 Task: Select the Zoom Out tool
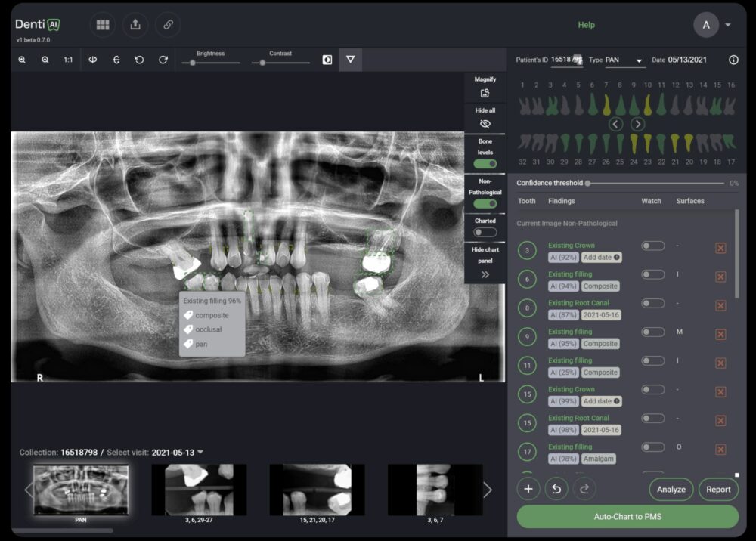[46, 60]
